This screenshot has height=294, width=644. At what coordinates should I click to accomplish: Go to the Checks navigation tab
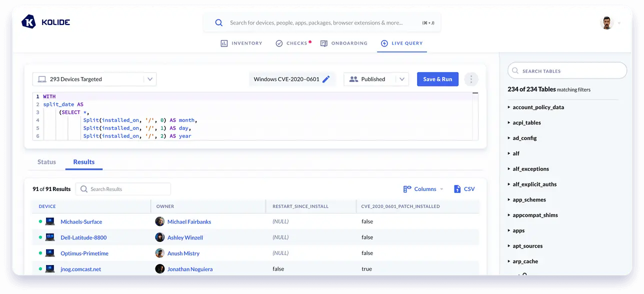pyautogui.click(x=292, y=43)
